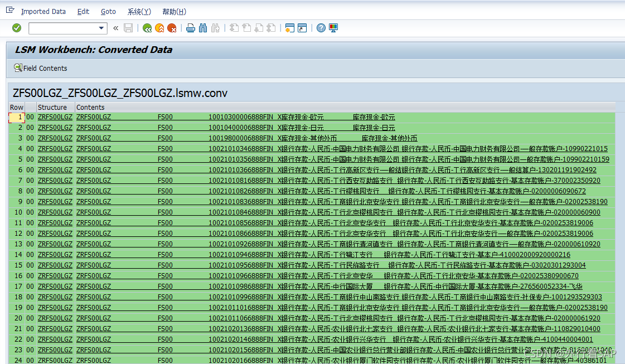This screenshot has width=625, height=364.
Task: Click contents link 10021010986888FIN in row 17
Action: tap(241, 287)
